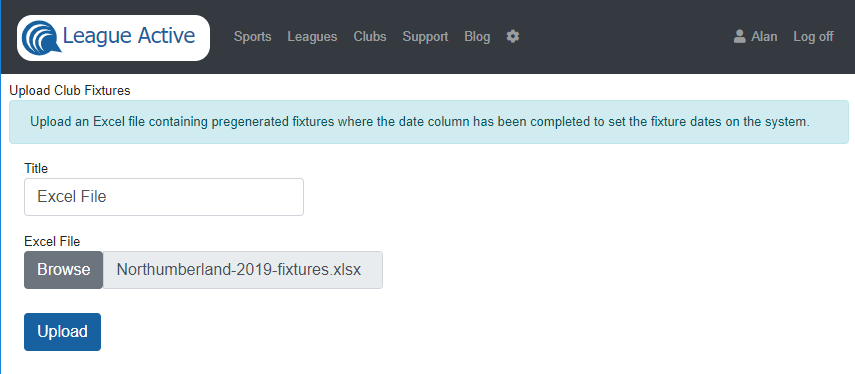Click the League Active brand text

pyautogui.click(x=129, y=36)
